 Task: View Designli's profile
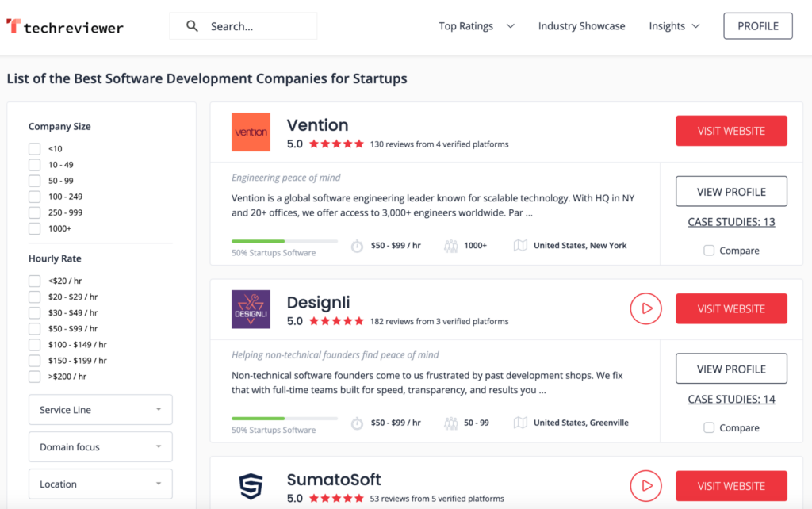point(731,369)
